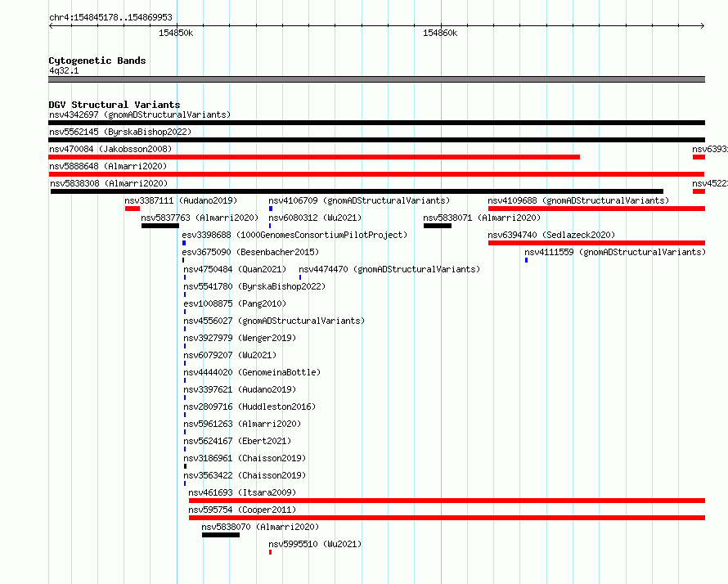Click the DGV Structural Variants track title

[115, 105]
